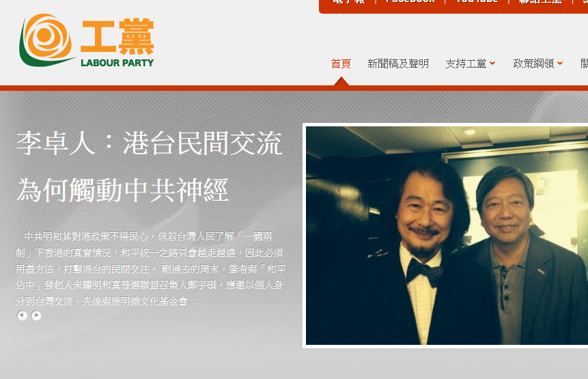
Task: Open the 政策綱領 menu item
Action: pos(533,64)
